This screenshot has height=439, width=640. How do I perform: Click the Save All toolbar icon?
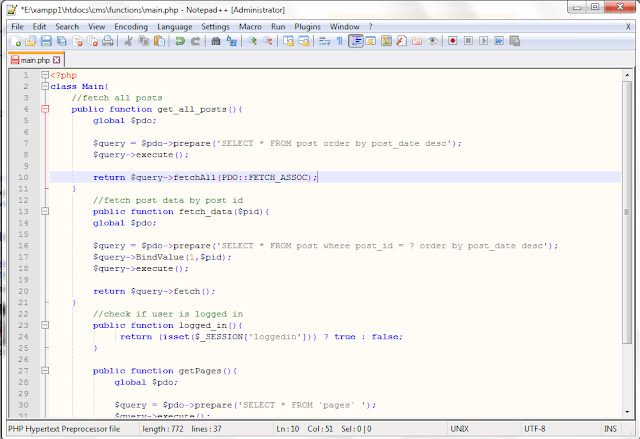[62, 41]
